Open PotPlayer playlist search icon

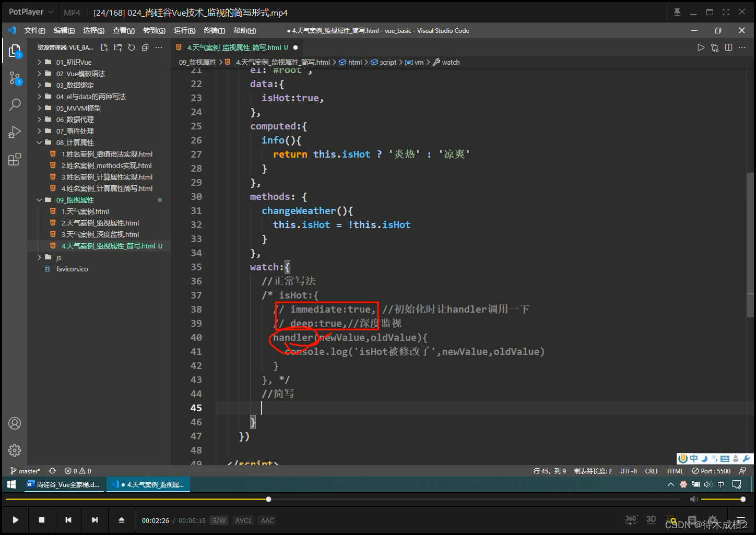pos(671,520)
